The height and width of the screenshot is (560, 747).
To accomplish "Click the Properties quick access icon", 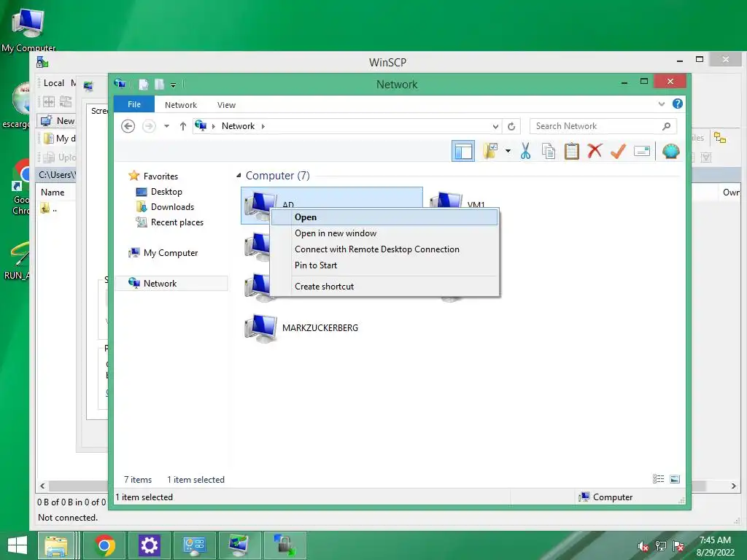I will [x=144, y=85].
